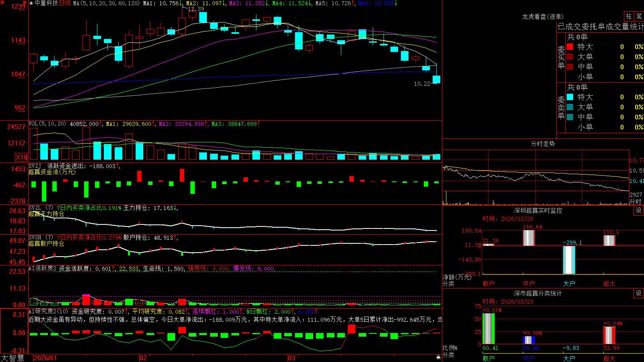Image resolution: width=644 pixels, height=362 pixels.
Task: Click the 超赢主力持仓 label
Action: click(46, 214)
